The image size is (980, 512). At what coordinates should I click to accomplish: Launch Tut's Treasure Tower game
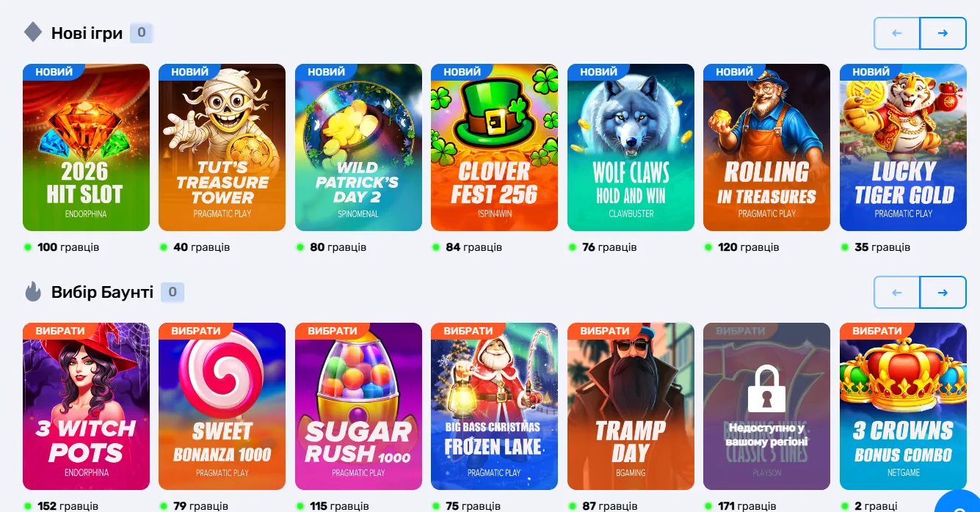click(x=222, y=147)
